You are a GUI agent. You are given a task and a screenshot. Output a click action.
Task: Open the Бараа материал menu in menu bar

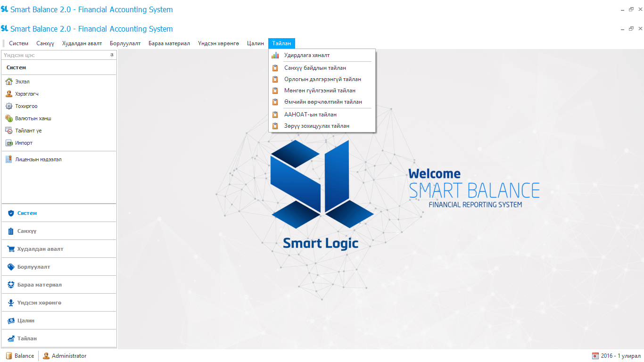point(169,43)
